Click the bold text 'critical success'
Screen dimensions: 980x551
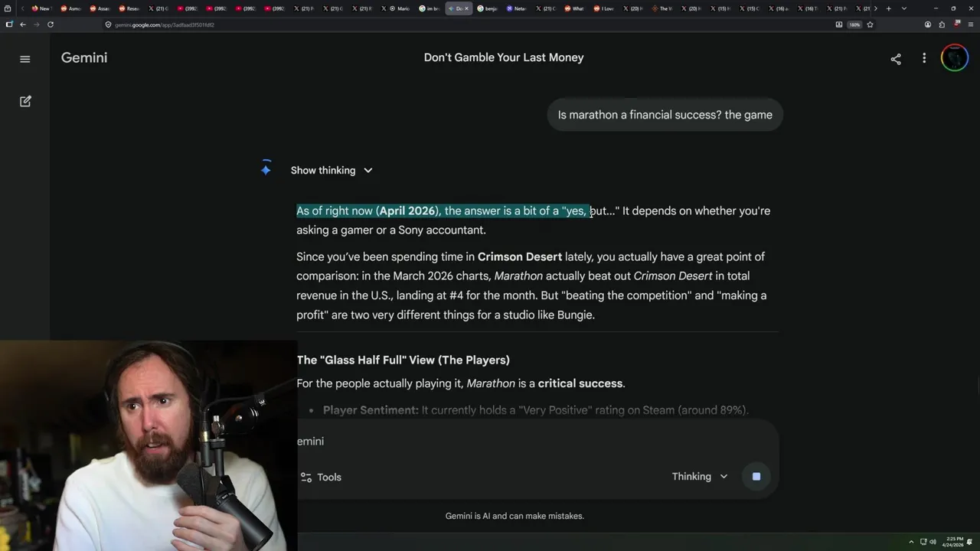point(580,383)
